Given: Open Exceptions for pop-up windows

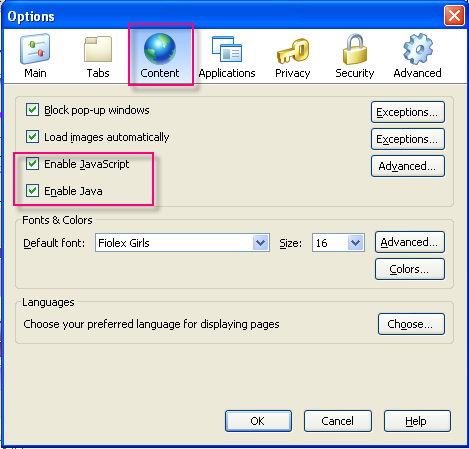Looking at the screenshot, I should (x=408, y=112).
